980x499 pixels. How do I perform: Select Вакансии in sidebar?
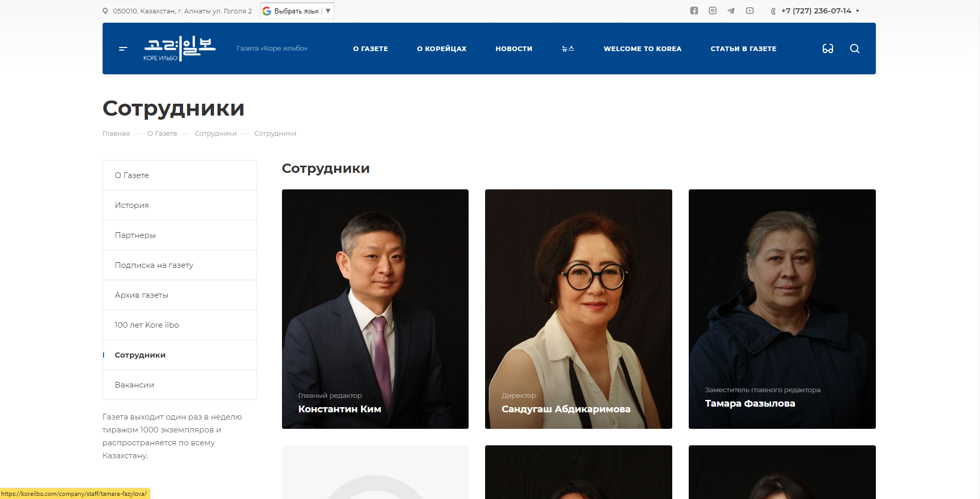(x=180, y=385)
